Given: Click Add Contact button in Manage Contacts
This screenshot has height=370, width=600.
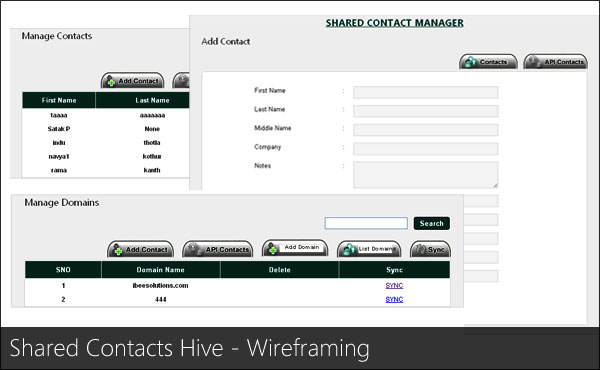Looking at the screenshot, I should (x=132, y=81).
